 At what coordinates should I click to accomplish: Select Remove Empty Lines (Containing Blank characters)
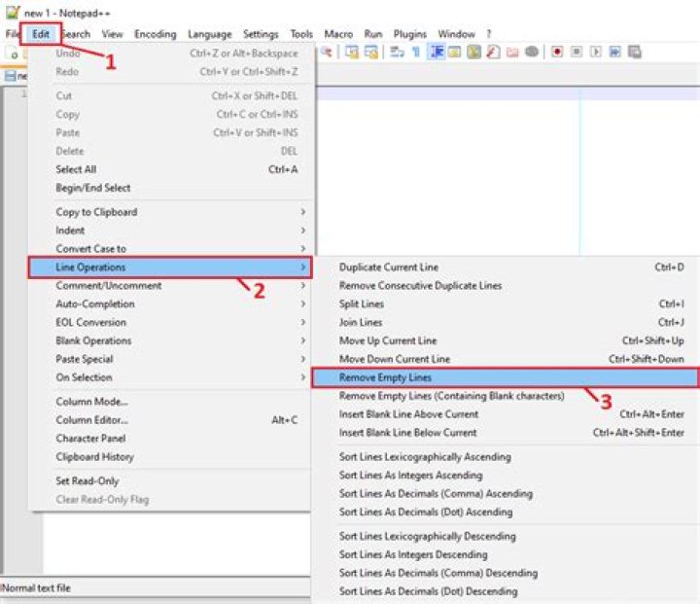click(506, 396)
